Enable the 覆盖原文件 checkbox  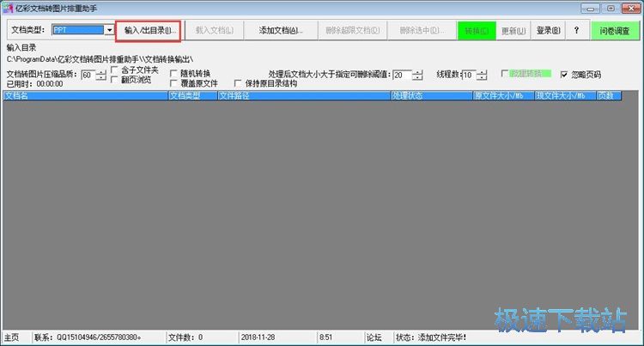173,83
